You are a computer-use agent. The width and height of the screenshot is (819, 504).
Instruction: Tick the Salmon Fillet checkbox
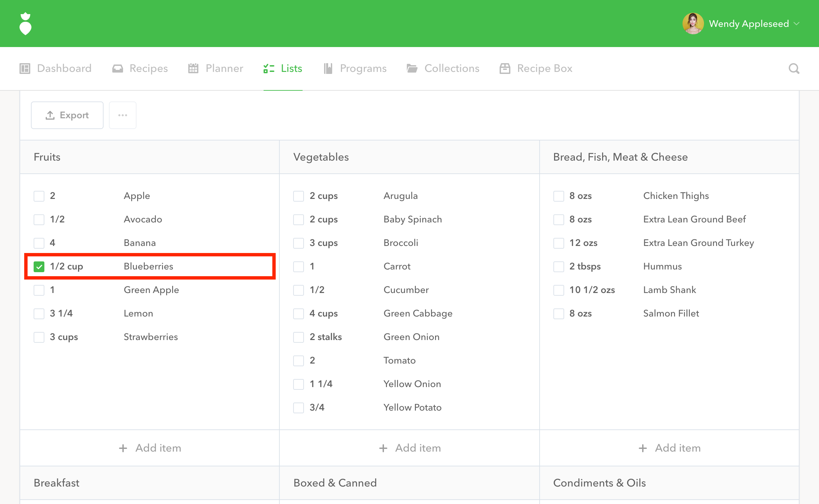click(558, 314)
